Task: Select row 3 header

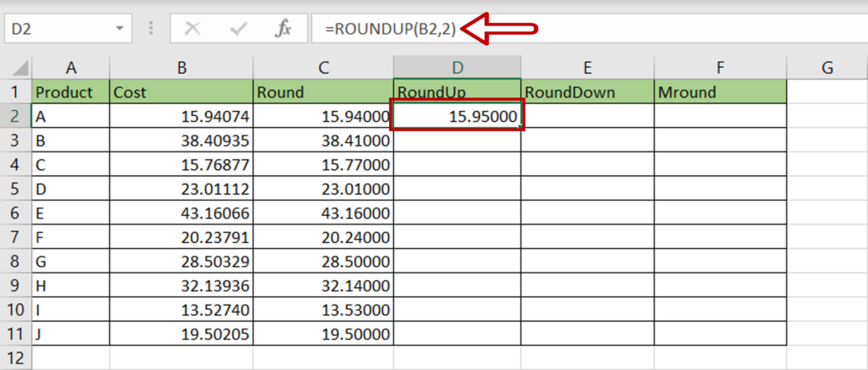Action: point(15,140)
